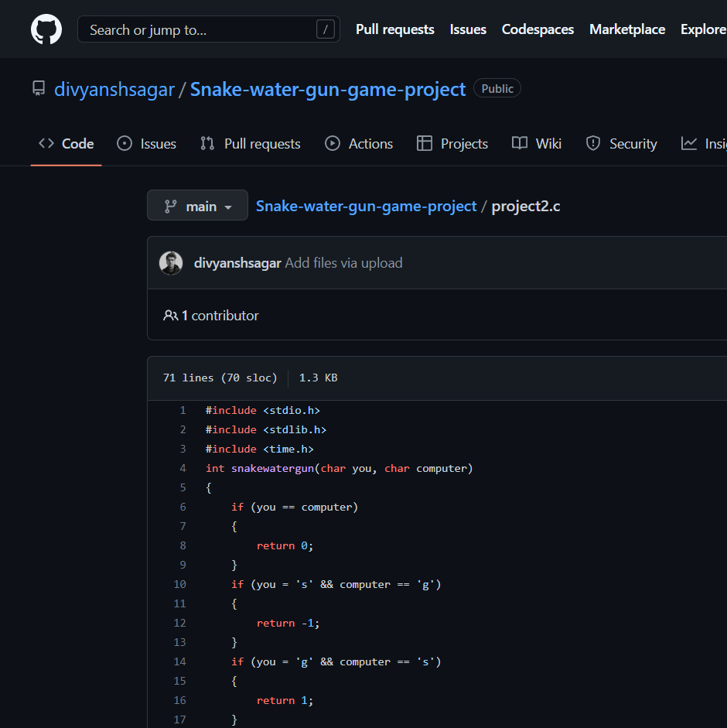Click the caret arrow beside main
The width and height of the screenshot is (727, 728).
click(x=228, y=207)
